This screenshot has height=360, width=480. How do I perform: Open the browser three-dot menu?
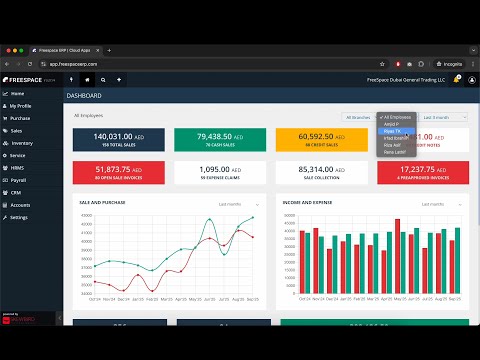coord(473,64)
